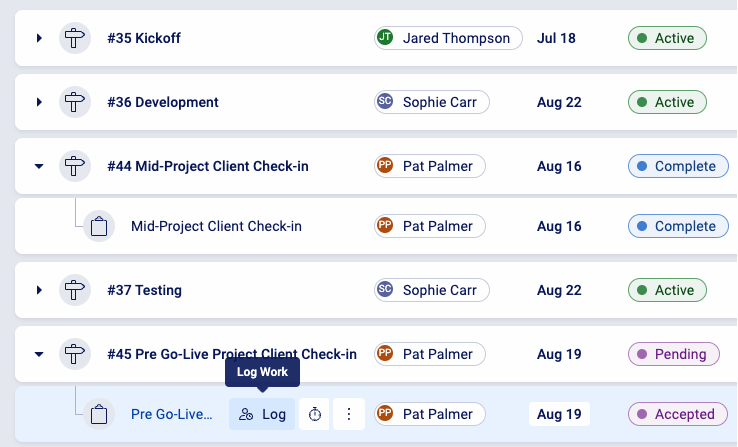Expand the #35 Kickoff row

(x=39, y=39)
